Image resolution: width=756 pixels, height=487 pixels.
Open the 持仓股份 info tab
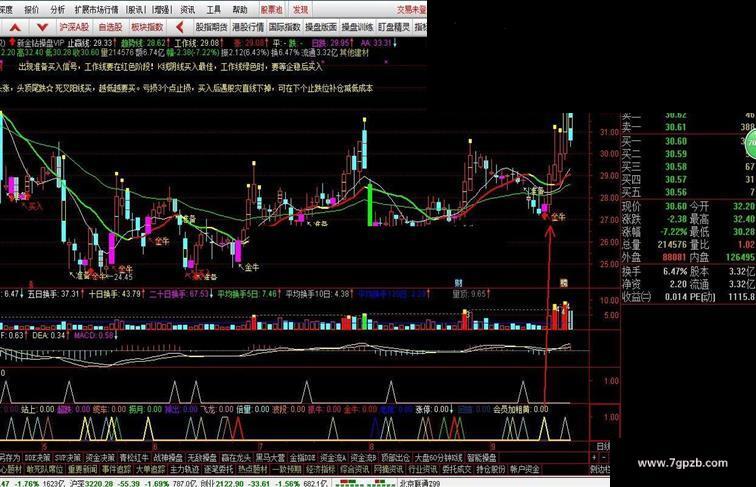point(490,469)
